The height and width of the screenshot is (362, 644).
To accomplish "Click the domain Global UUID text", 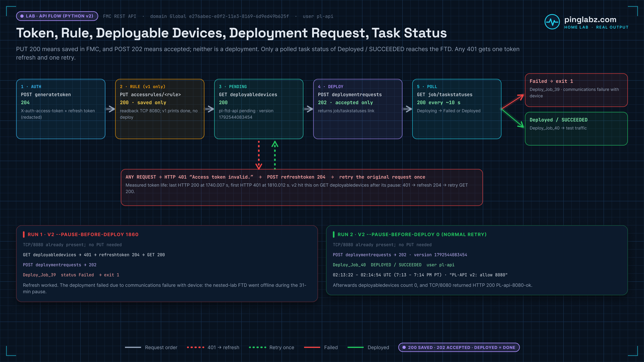I will [x=220, y=16].
